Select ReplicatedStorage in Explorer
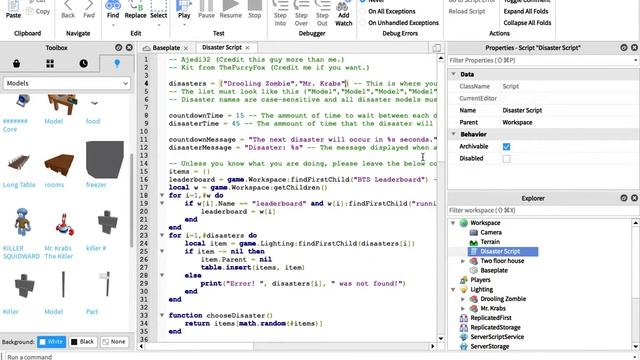 click(x=495, y=327)
